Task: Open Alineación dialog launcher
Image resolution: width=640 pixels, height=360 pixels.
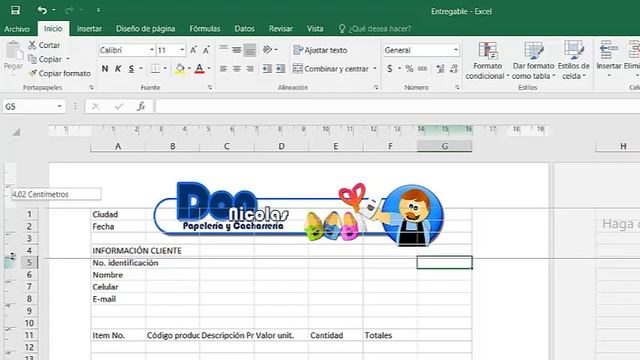Action: (x=376, y=87)
